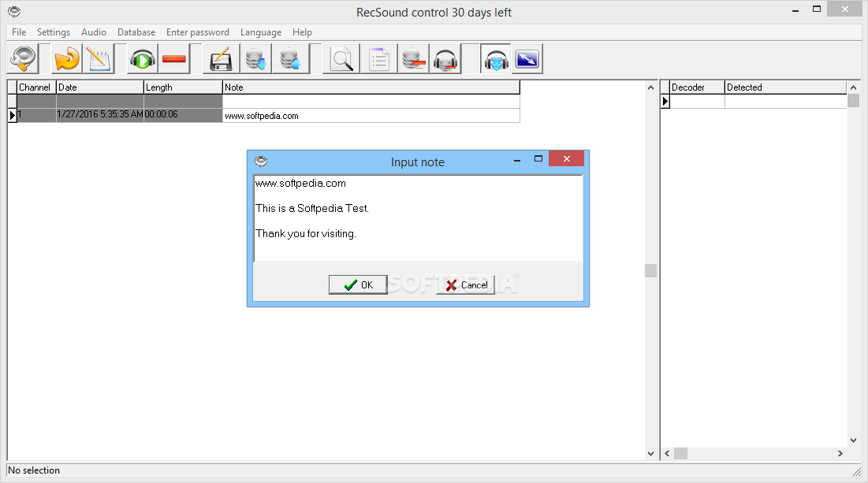This screenshot has height=483, width=868.
Task: Click Input note dialog title icon
Action: coord(261,161)
